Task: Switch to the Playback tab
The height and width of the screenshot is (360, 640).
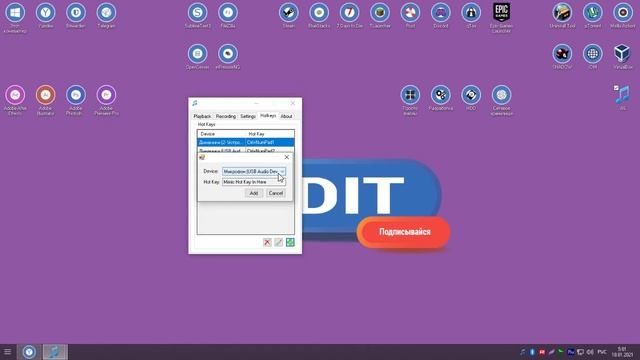Action: click(202, 116)
